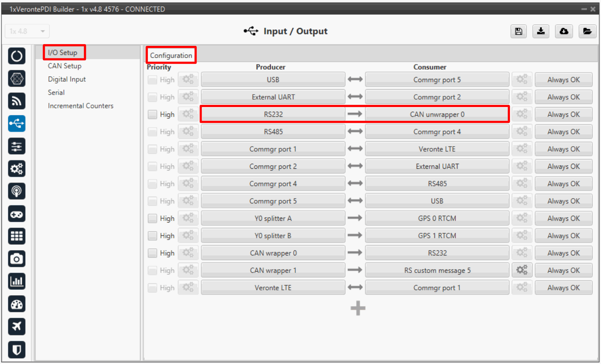The height and width of the screenshot is (364, 601).
Task: Toggle High priority checkbox for Y0 splitter A
Action: 153,218
